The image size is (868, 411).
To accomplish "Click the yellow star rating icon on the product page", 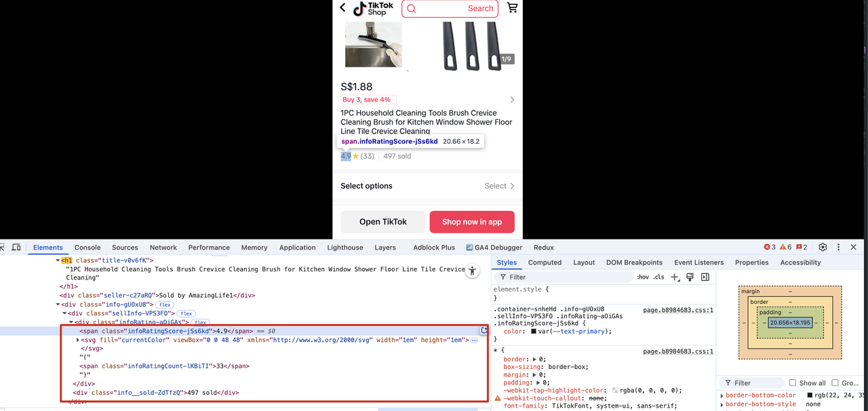I will (x=355, y=156).
